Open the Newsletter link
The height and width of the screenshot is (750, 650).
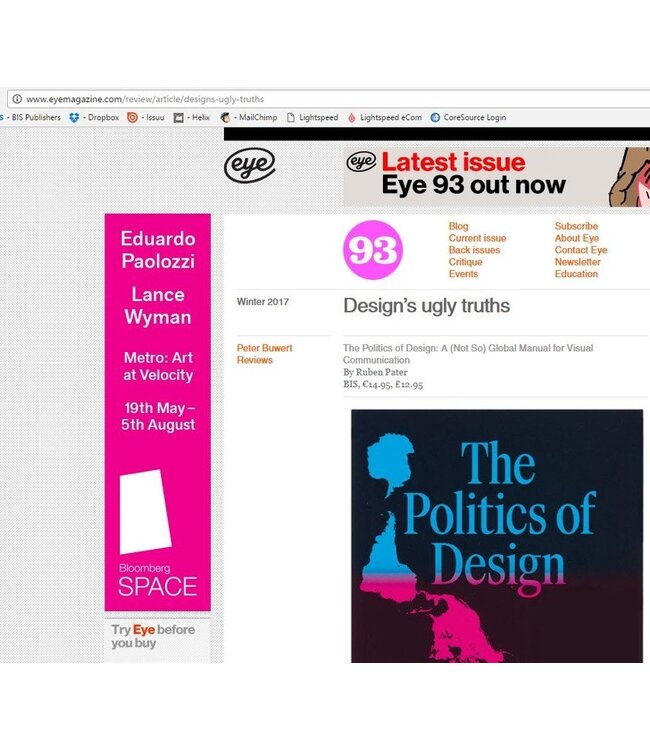577,262
